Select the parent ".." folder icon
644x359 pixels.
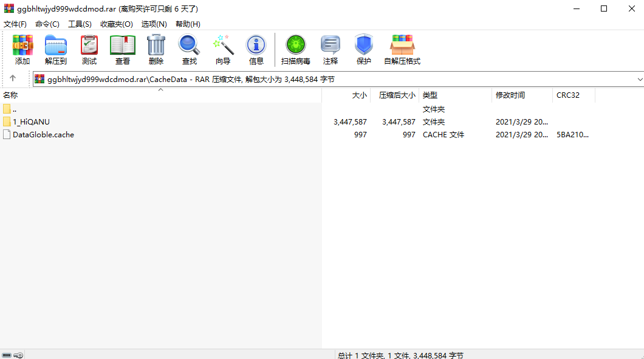tap(7, 109)
